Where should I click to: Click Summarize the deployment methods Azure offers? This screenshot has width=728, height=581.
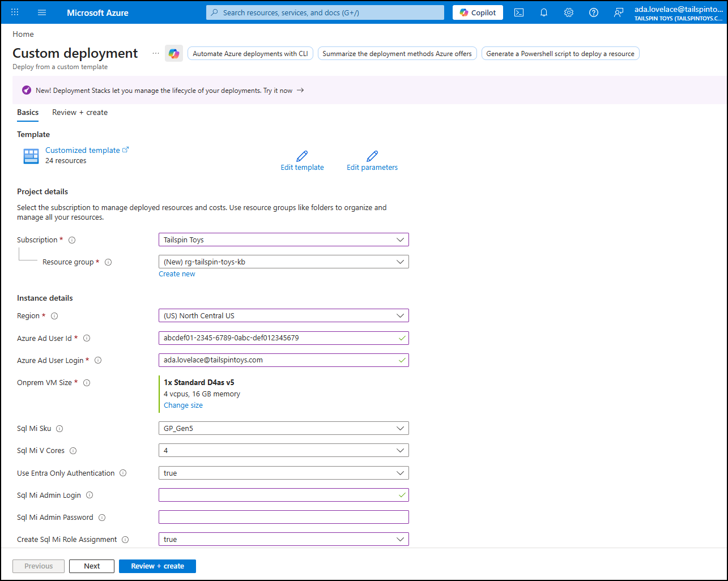point(397,54)
